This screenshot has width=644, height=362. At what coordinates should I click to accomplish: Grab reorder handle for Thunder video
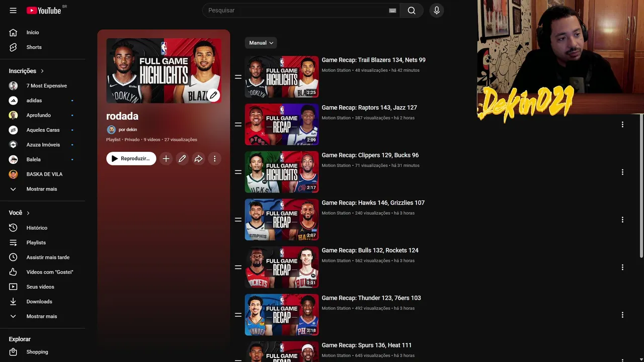[x=238, y=315]
